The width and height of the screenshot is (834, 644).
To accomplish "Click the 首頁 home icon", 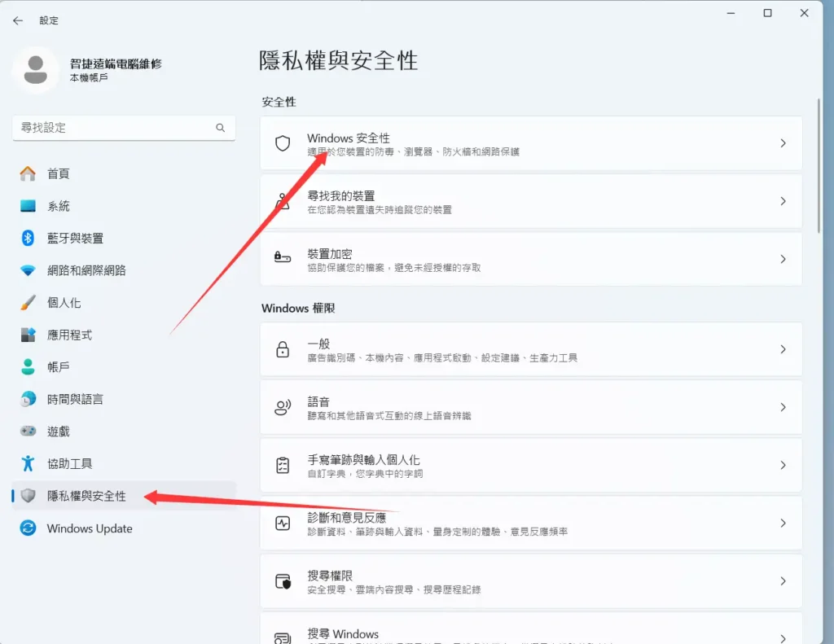I will click(x=28, y=173).
